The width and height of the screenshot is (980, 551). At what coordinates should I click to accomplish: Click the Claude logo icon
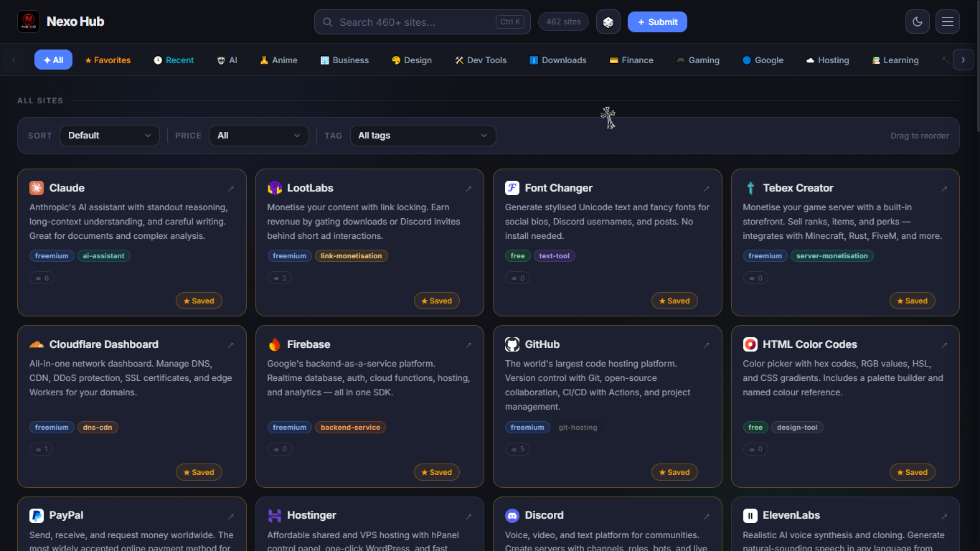point(37,188)
